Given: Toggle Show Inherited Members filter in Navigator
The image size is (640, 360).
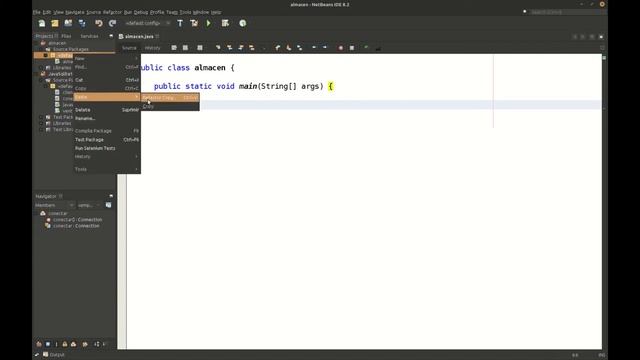Looking at the screenshot, I should point(39,344).
